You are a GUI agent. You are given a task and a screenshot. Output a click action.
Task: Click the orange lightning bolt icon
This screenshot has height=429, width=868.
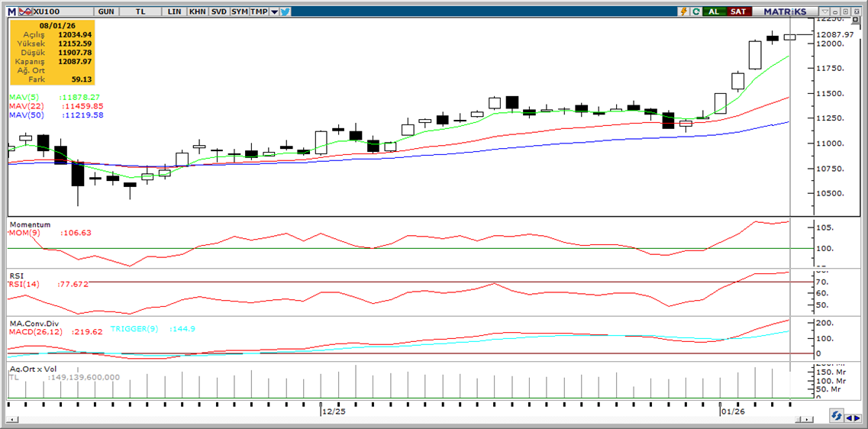tap(684, 12)
